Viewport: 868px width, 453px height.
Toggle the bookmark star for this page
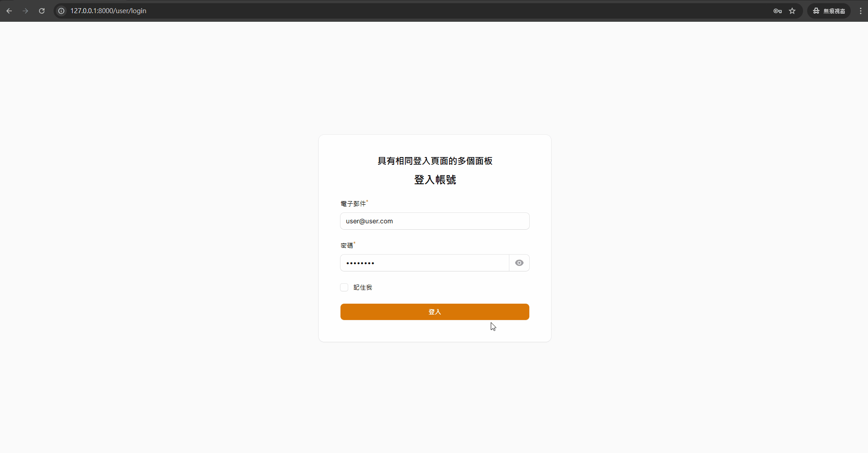[x=793, y=10]
